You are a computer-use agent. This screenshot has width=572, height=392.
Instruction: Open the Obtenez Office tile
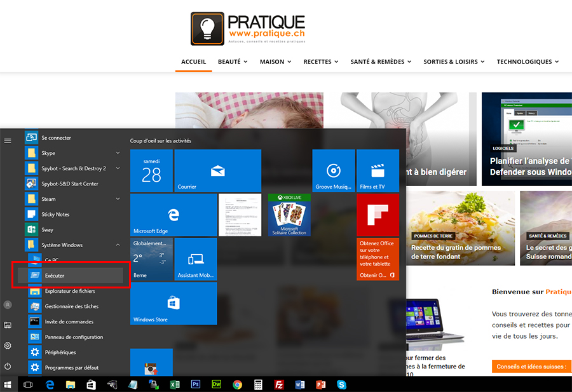coord(378,259)
